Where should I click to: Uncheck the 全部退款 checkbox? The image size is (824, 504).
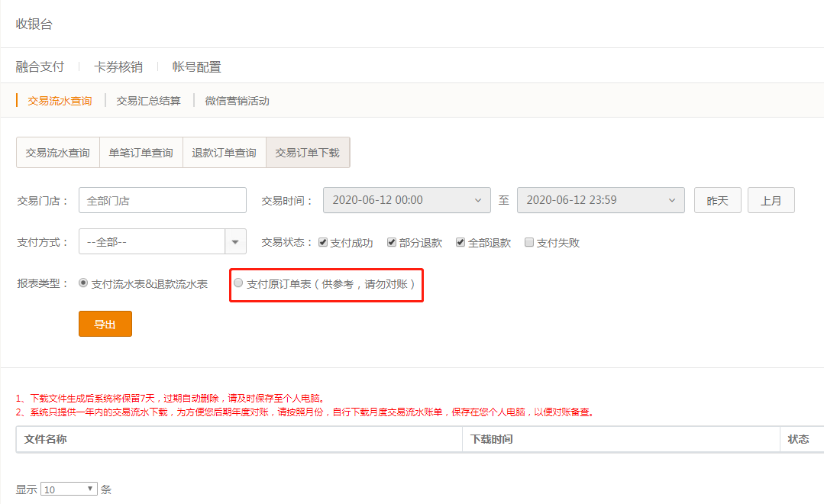click(x=460, y=242)
